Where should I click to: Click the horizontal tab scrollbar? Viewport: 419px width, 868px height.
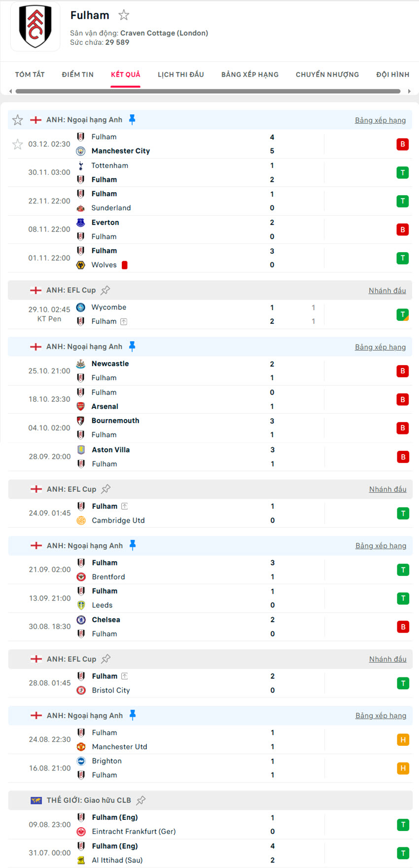208,91
